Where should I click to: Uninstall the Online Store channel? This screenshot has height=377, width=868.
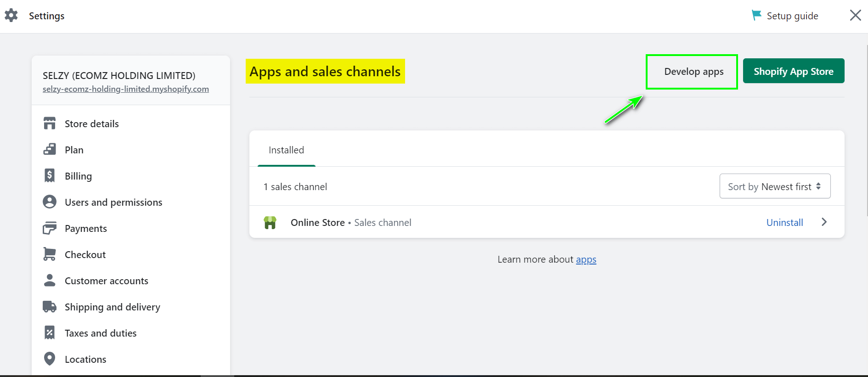(x=784, y=222)
